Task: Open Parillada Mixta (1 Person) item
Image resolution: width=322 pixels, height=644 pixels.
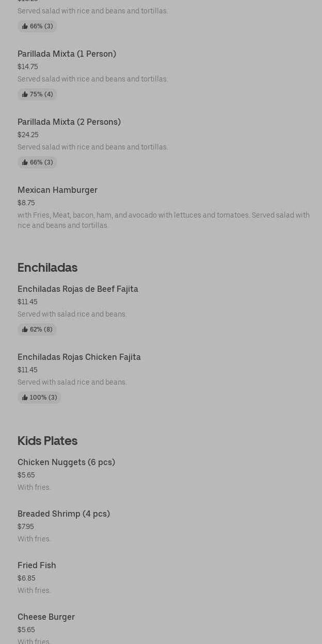Action: pos(67,54)
